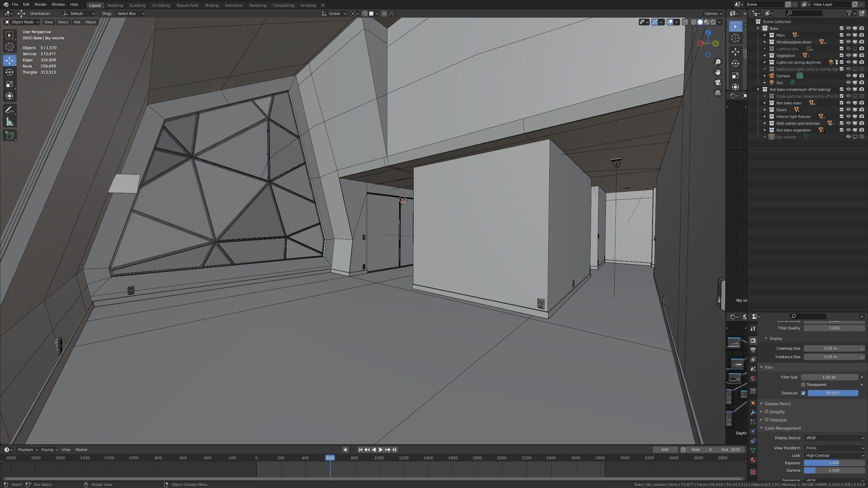Screen dimensions: 868x488
Task: Switch perspective/orthographic grid gizmo
Action: click(x=717, y=93)
